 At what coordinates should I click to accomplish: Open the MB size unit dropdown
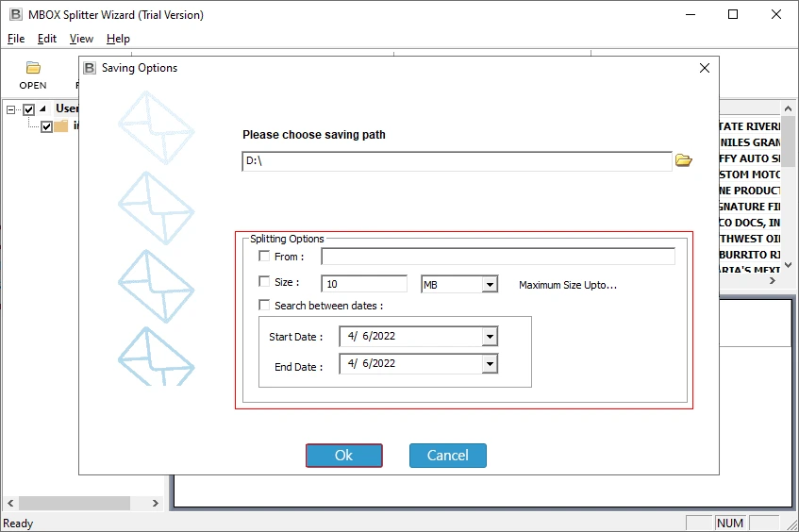coord(490,284)
